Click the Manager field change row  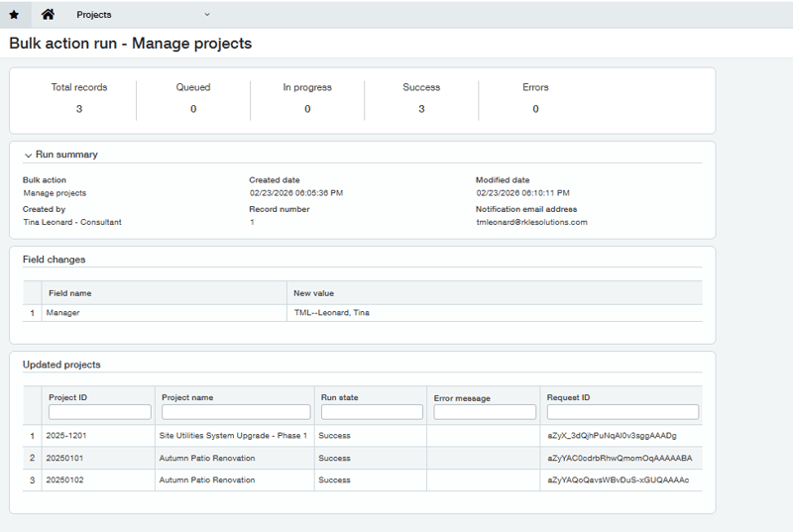[x=62, y=313]
